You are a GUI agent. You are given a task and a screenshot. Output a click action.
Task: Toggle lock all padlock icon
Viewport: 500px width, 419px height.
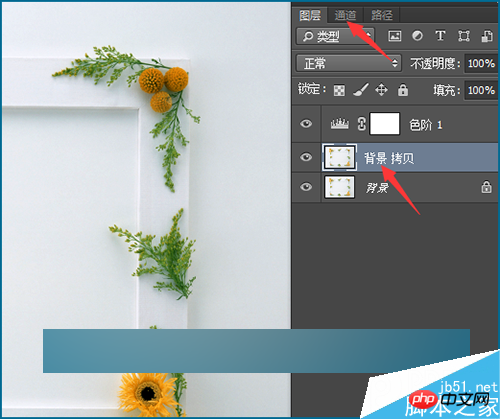403,90
